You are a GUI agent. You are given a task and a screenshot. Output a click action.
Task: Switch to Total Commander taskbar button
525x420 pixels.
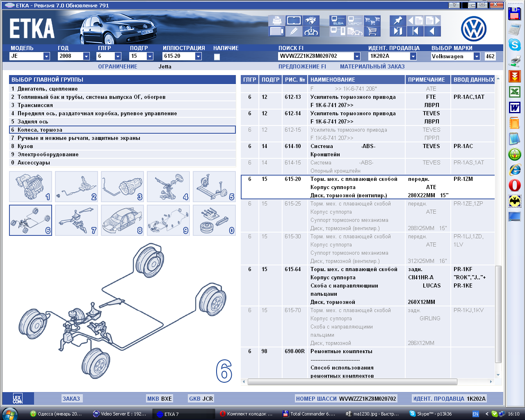(310, 414)
